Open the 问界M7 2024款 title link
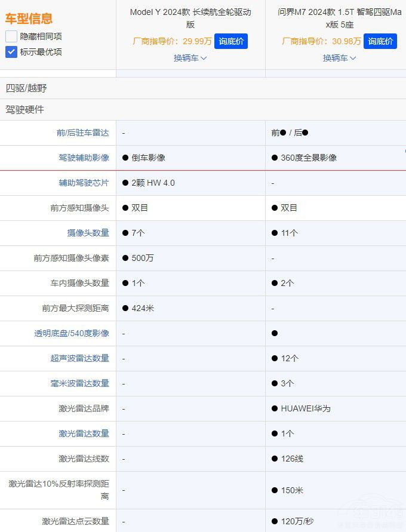406x532 pixels. (339, 18)
